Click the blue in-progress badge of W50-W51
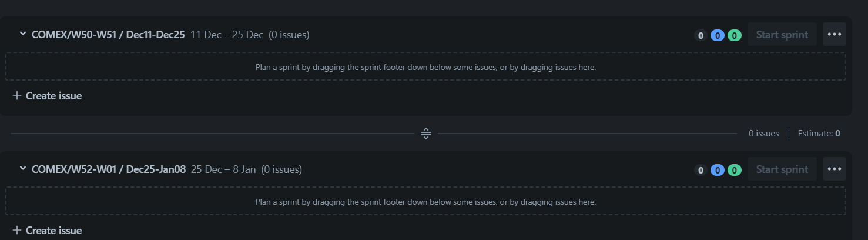The height and width of the screenshot is (240, 868). 717,35
